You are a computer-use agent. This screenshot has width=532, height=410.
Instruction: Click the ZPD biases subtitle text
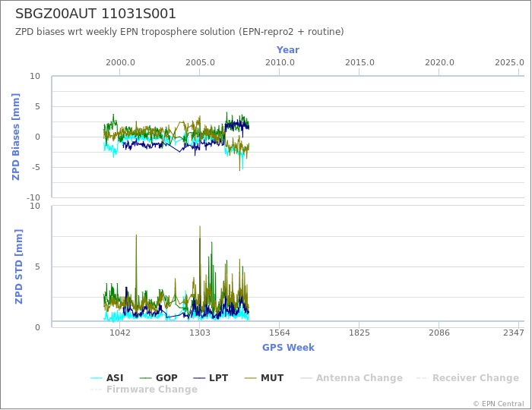[179, 32]
